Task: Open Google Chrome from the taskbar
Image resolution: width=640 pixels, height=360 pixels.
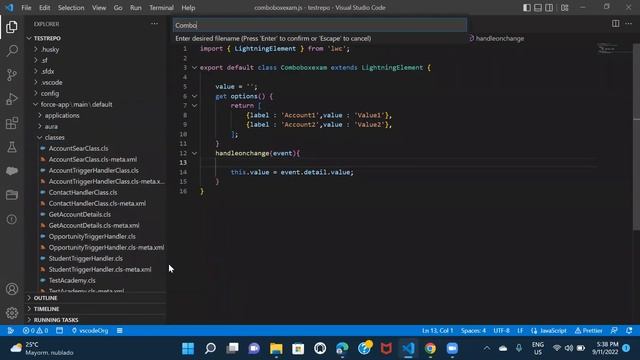Action: click(430, 348)
